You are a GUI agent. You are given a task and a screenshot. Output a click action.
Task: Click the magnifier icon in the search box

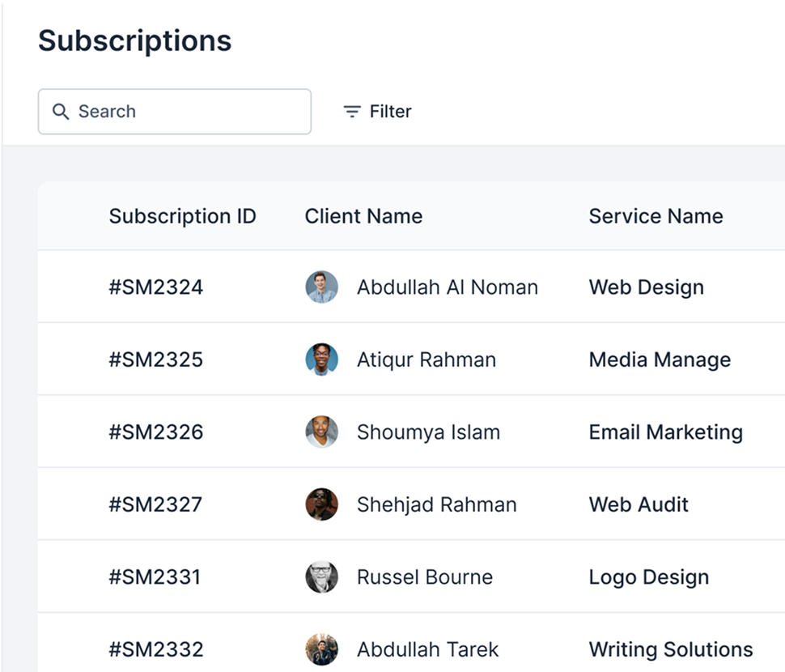point(61,111)
